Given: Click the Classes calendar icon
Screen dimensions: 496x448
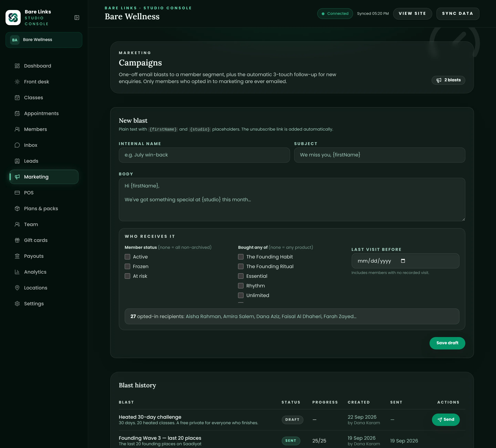Looking at the screenshot, I should [x=17, y=98].
